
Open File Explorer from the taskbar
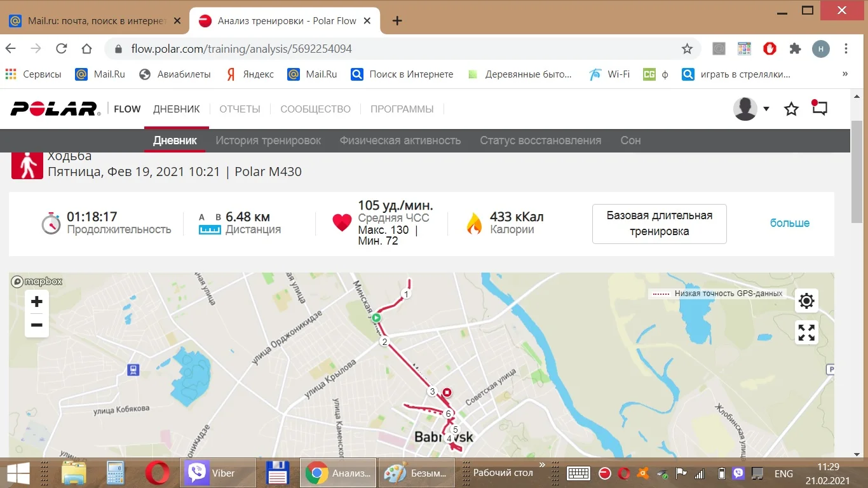[74, 473]
